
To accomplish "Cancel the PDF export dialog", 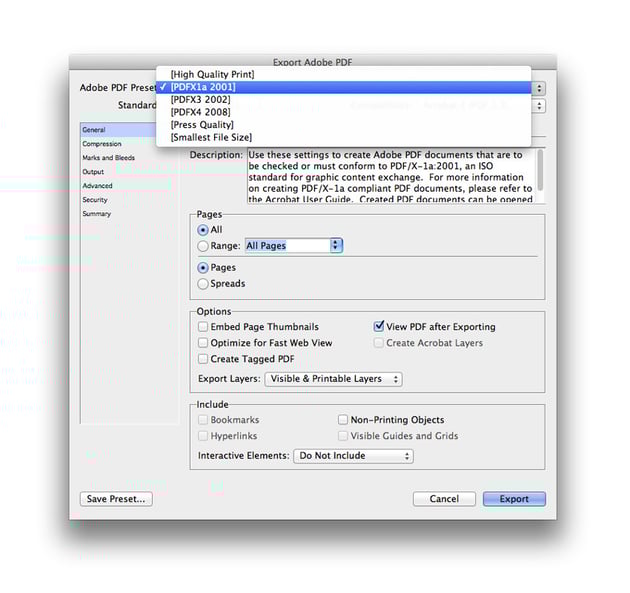I will (x=444, y=499).
